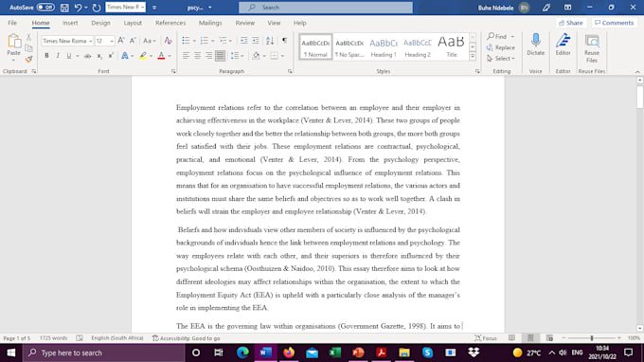The height and width of the screenshot is (362, 644).
Task: Show or hide paragraph marks
Action: (284, 41)
